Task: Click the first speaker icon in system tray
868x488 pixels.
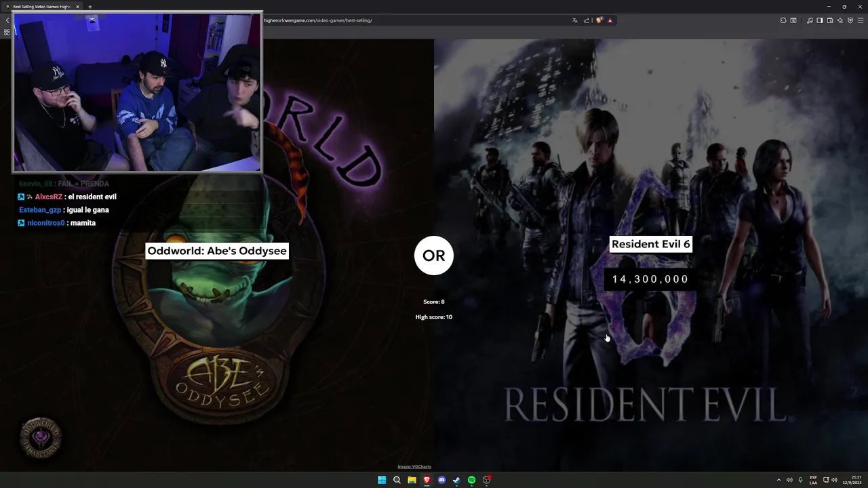Action: [x=789, y=480]
